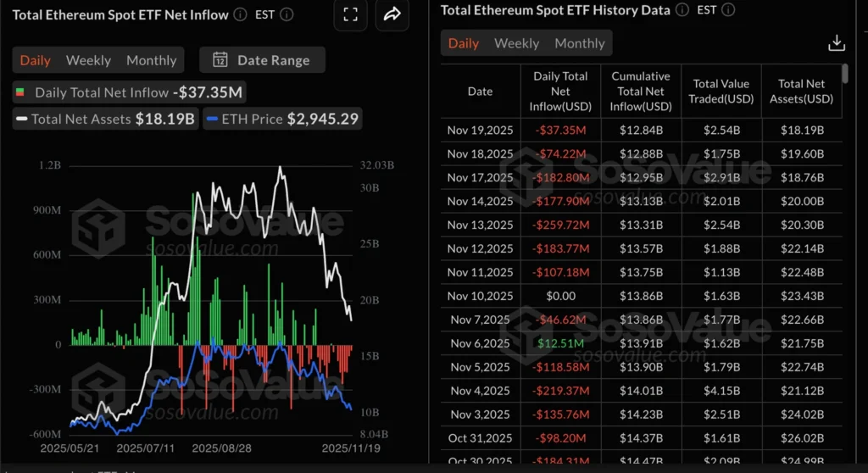Screen dimensions: 868x473
Task: Click the calendar icon in Date Range
Action: pos(220,60)
